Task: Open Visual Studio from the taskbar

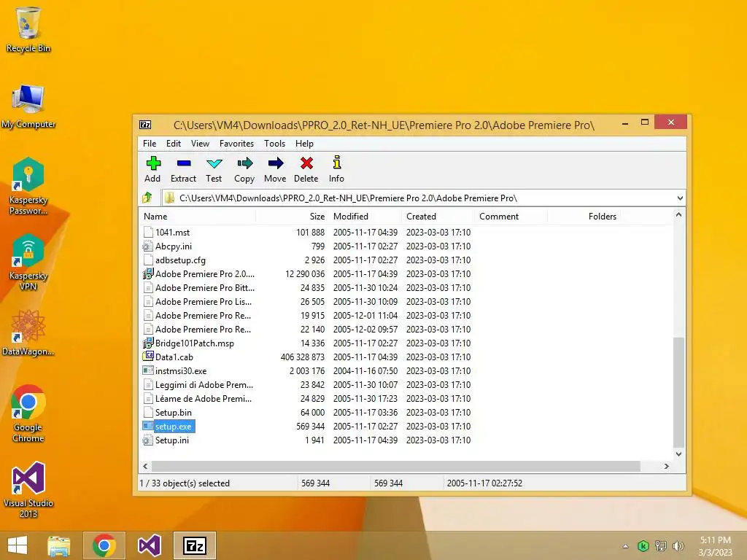Action: [x=149, y=545]
